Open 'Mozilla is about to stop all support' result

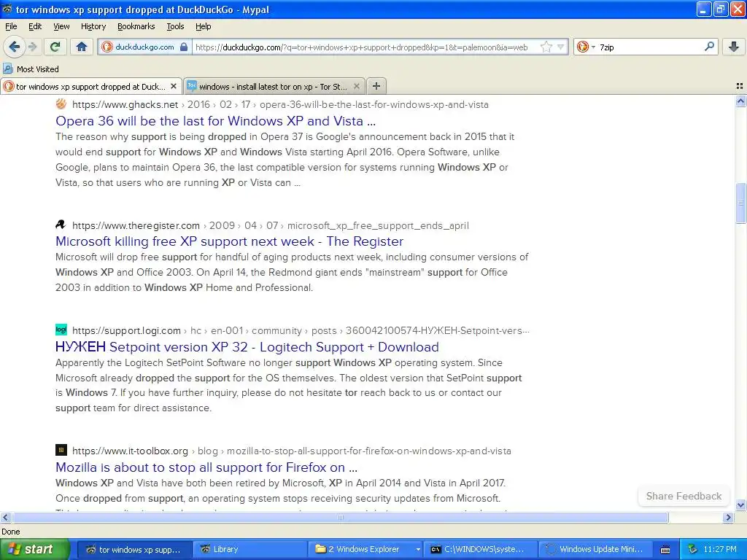click(x=206, y=467)
